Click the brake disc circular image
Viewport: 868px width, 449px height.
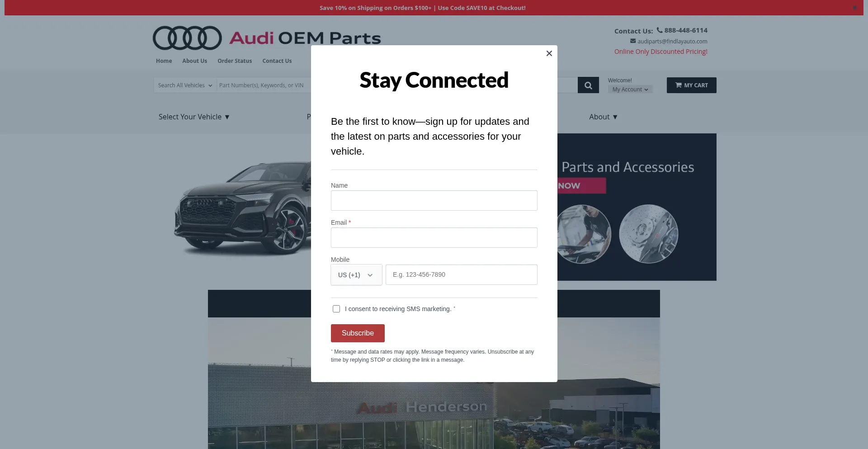(x=648, y=234)
